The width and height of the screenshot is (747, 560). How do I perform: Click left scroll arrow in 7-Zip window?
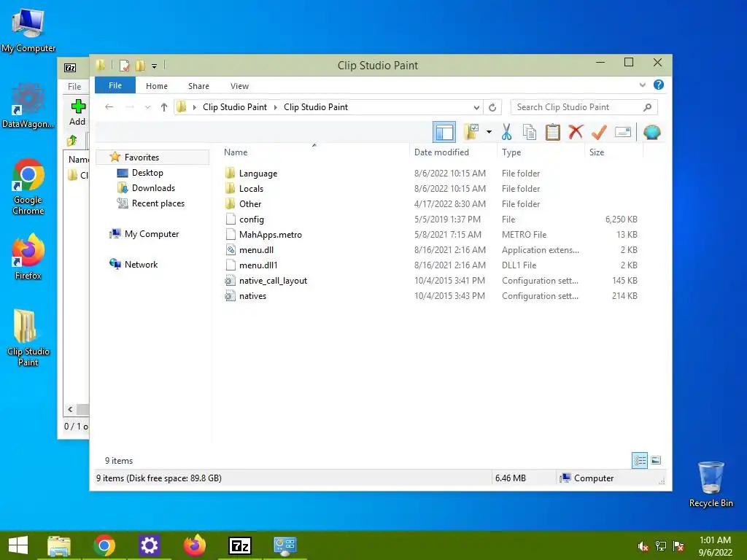click(x=70, y=409)
